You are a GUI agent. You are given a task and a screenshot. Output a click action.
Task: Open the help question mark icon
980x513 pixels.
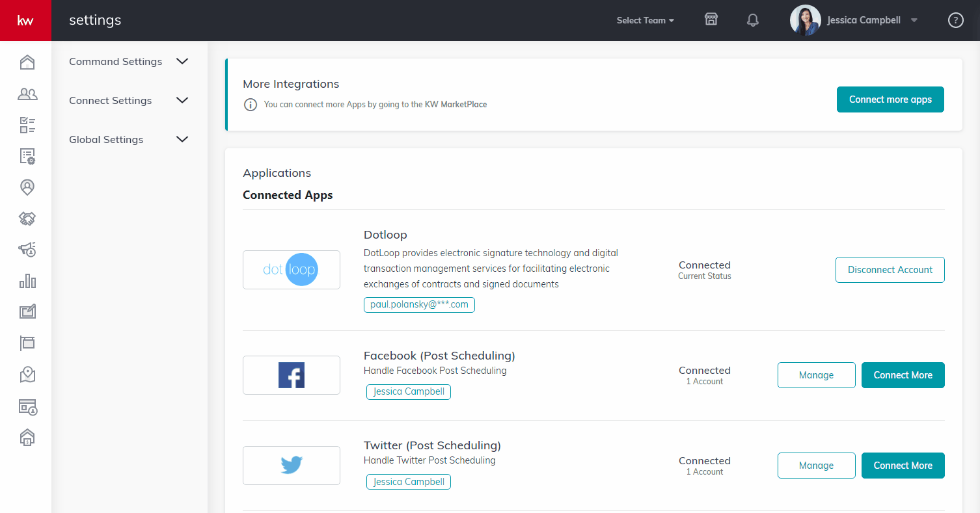tap(955, 20)
